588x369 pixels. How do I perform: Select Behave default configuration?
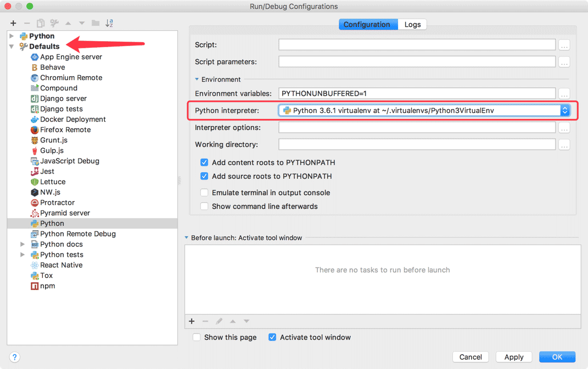(53, 67)
